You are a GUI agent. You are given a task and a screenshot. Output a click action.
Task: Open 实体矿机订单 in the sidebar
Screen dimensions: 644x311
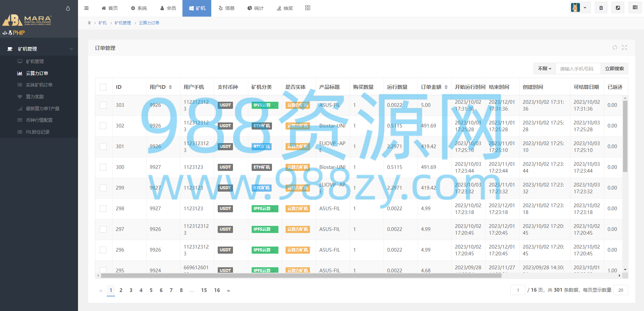click(39, 85)
